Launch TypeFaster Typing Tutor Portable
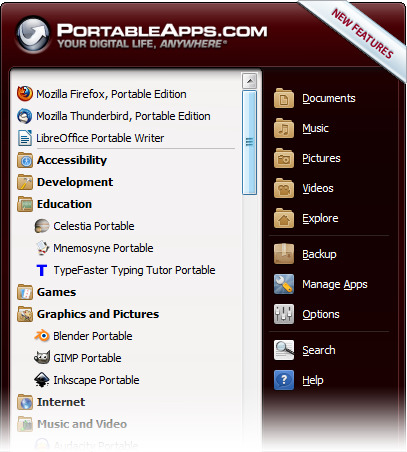The width and height of the screenshot is (407, 452). click(x=134, y=270)
